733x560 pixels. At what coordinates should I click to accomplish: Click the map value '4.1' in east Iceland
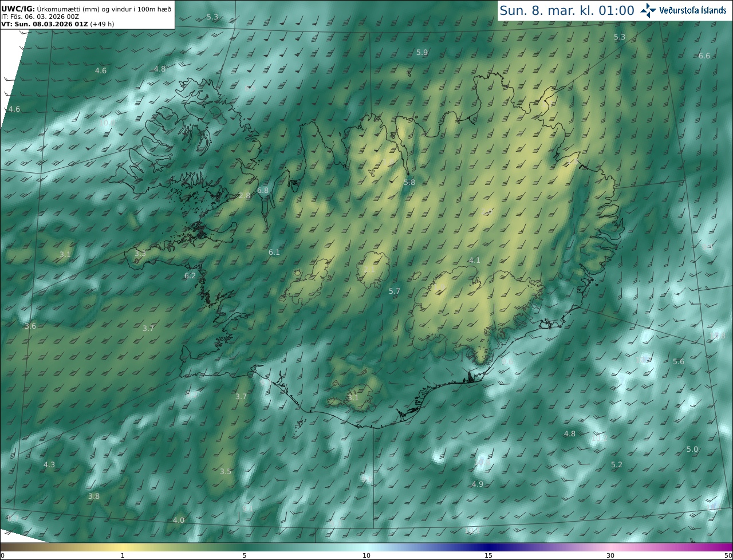click(475, 261)
